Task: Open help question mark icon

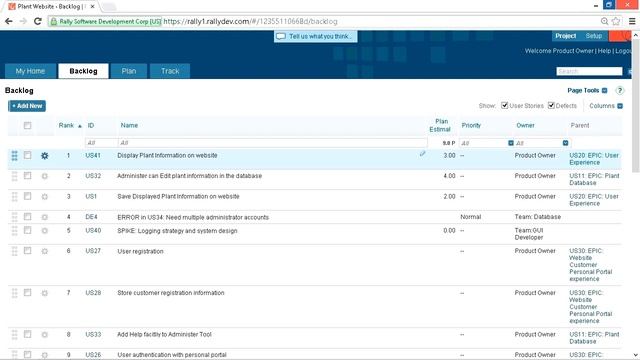Action: point(620,91)
